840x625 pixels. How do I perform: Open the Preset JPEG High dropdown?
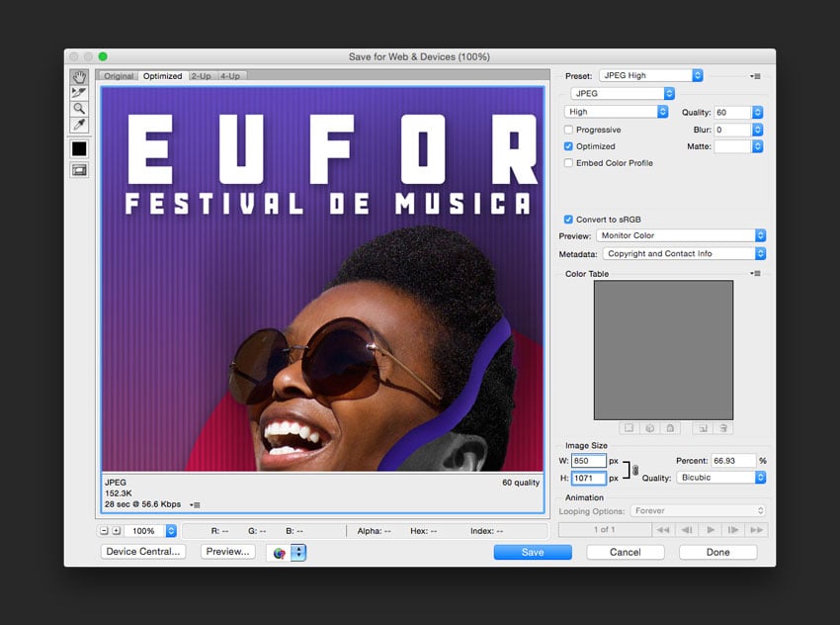(x=651, y=75)
